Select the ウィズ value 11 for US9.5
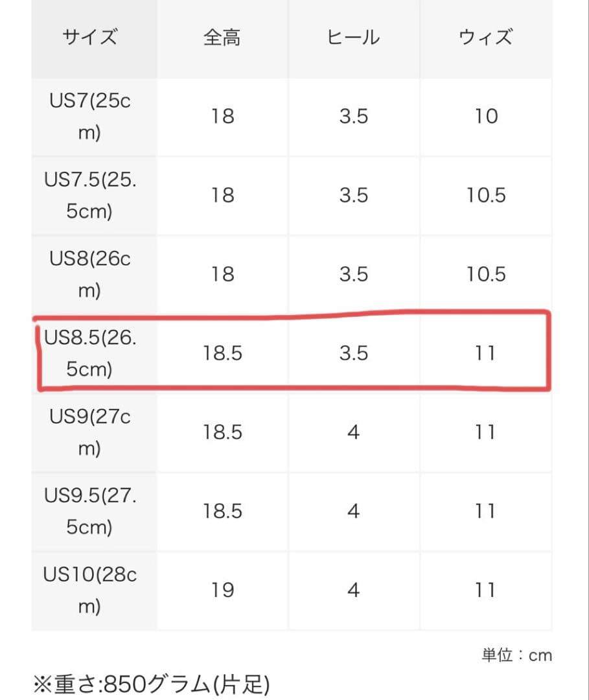Screen dimensions: 589x700 click(x=485, y=511)
